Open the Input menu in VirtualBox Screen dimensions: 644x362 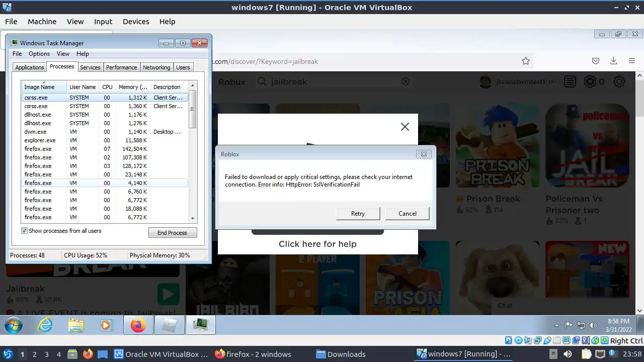pyautogui.click(x=103, y=22)
